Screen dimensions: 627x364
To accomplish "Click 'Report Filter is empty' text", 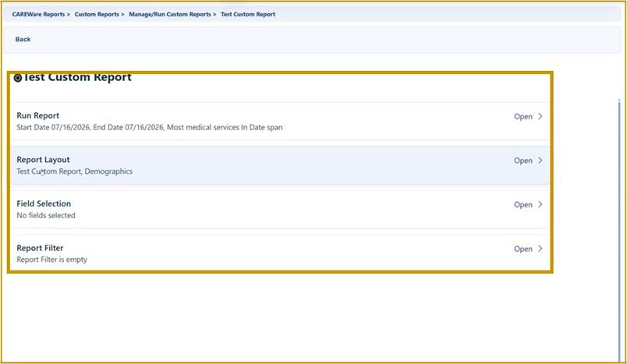I will point(51,260).
